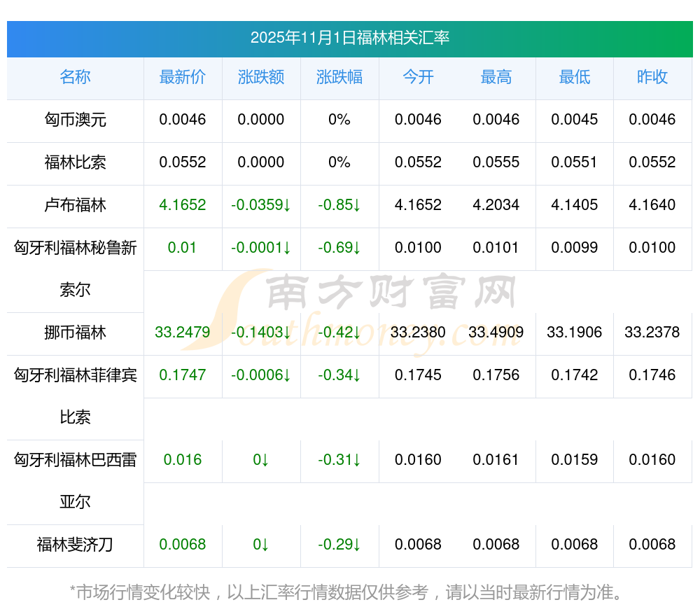Click the down arrow beside -0.85 percent
Image resolution: width=700 pixels, height=614 pixels.
(x=356, y=205)
